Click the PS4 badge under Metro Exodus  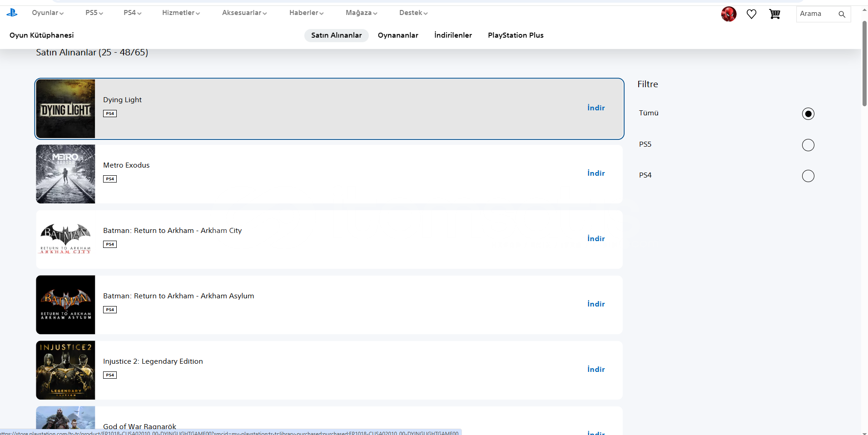pos(110,179)
